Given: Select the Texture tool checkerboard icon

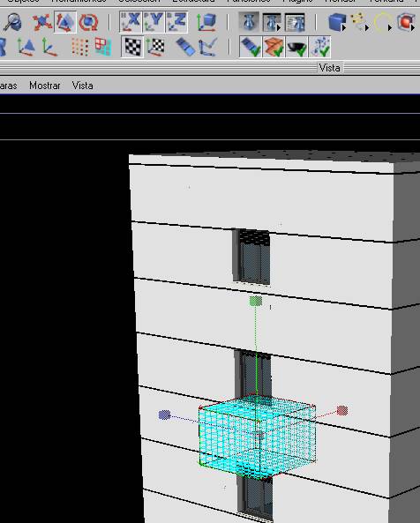Looking at the screenshot, I should [x=132, y=47].
